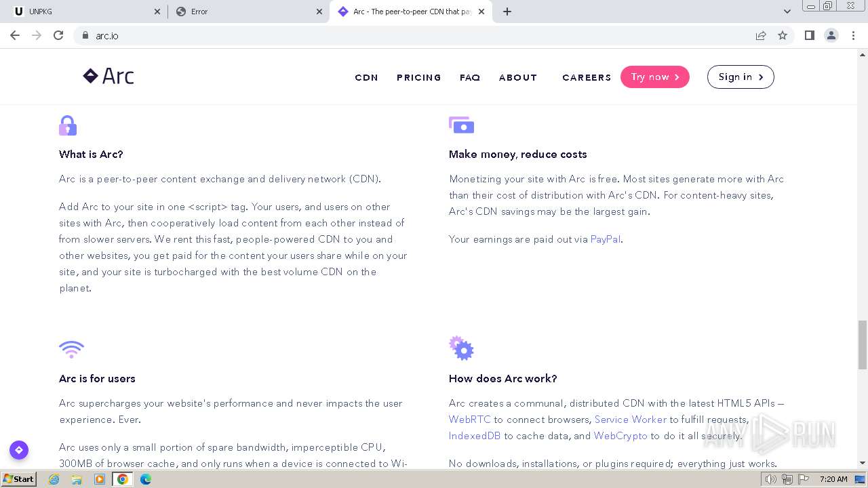
Task: Bookmark this page with star
Action: pos(783,35)
